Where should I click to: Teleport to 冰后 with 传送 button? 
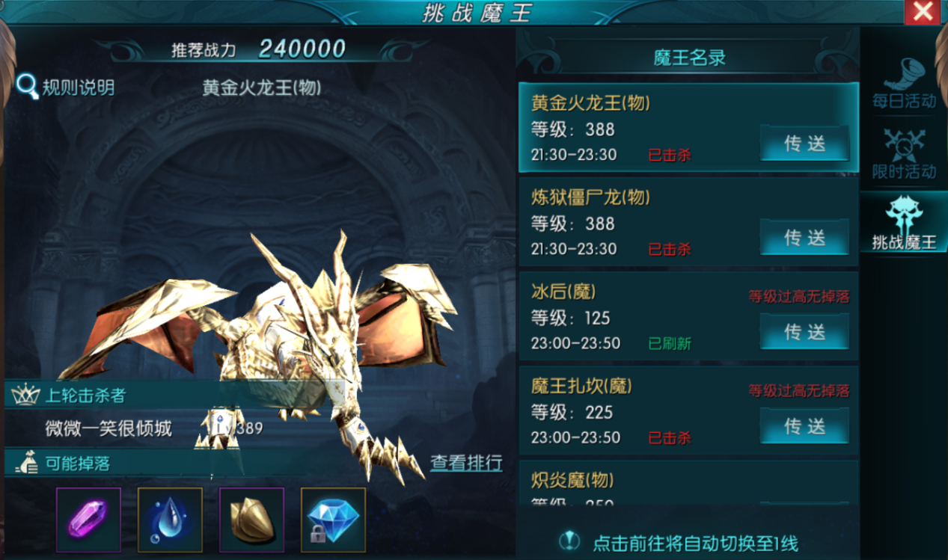(x=804, y=332)
